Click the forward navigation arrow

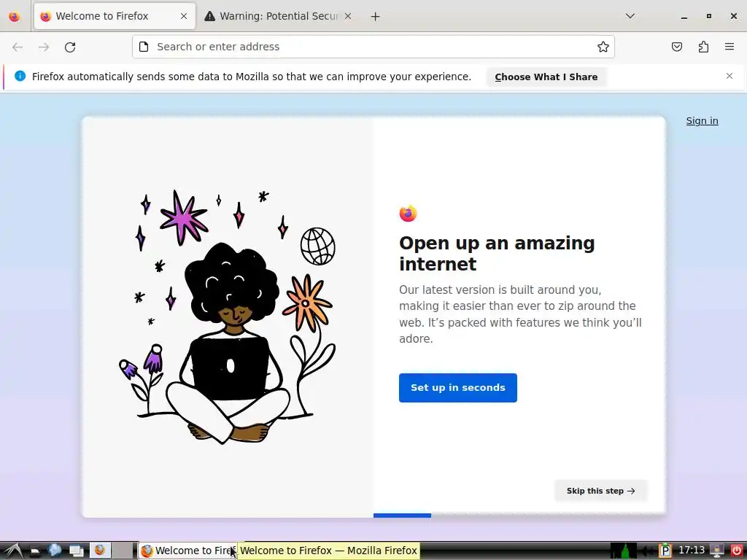[44, 47]
